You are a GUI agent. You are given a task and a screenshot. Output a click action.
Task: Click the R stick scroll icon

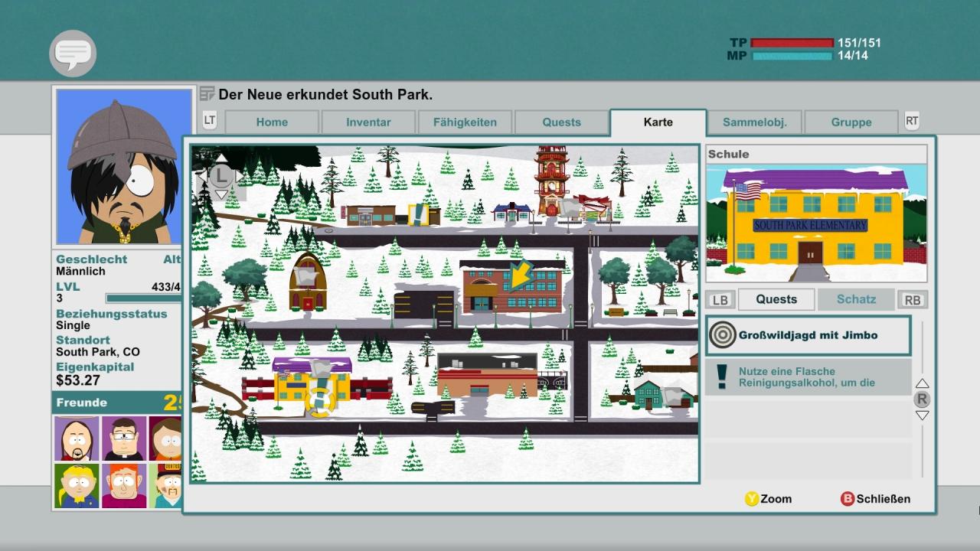tap(922, 399)
